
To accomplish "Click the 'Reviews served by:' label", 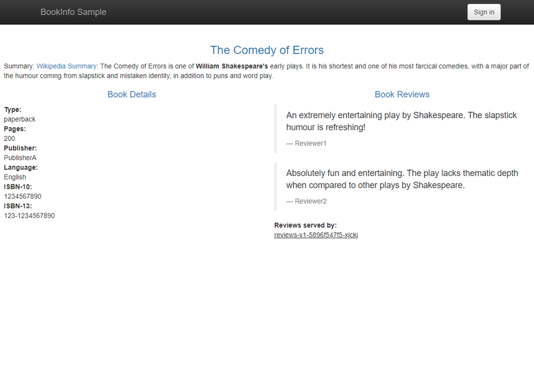I will pyautogui.click(x=305, y=225).
